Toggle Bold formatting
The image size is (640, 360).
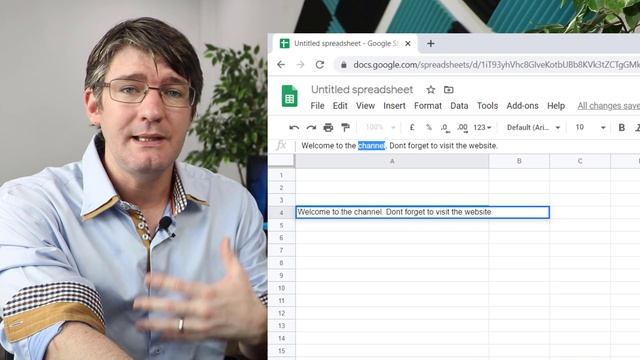(x=622, y=127)
